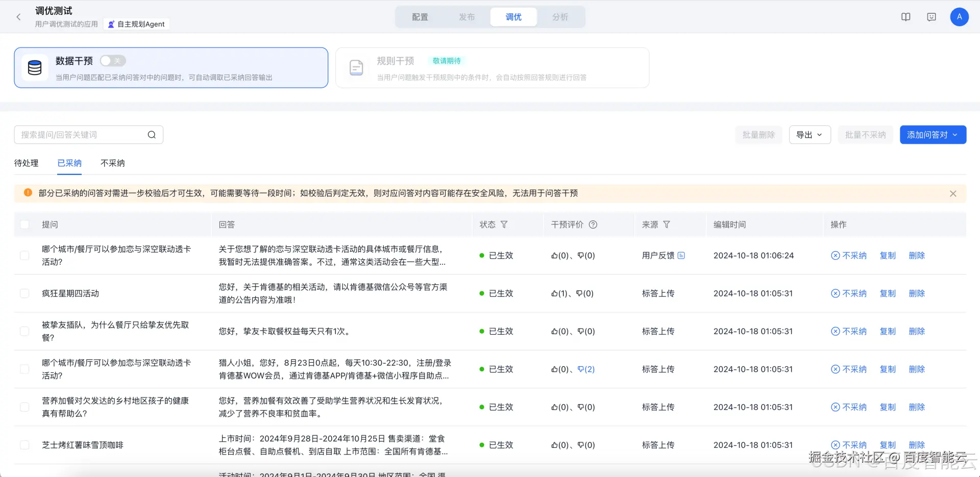Click the 批量删除 button
Screen dimensions: 980x477
click(x=758, y=135)
